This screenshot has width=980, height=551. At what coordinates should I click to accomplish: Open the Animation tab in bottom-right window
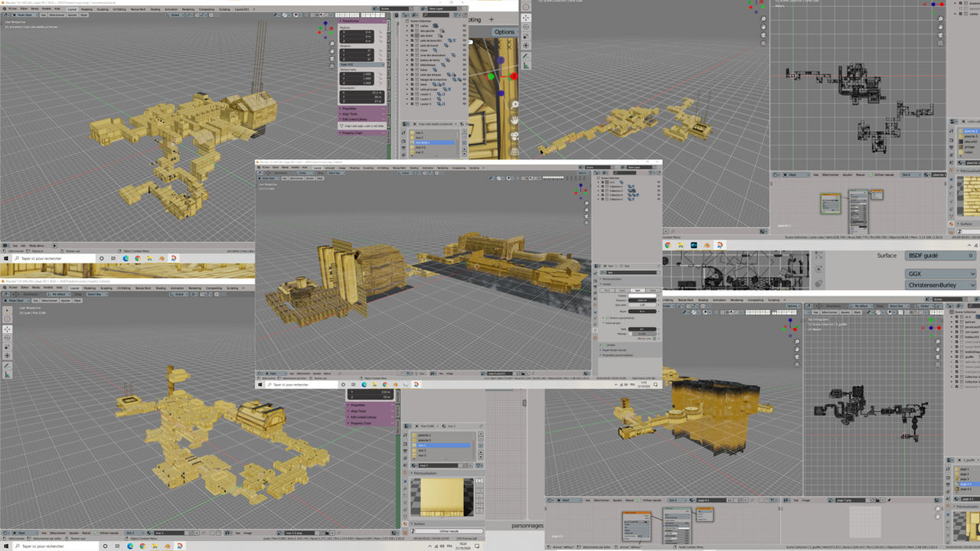point(719,300)
